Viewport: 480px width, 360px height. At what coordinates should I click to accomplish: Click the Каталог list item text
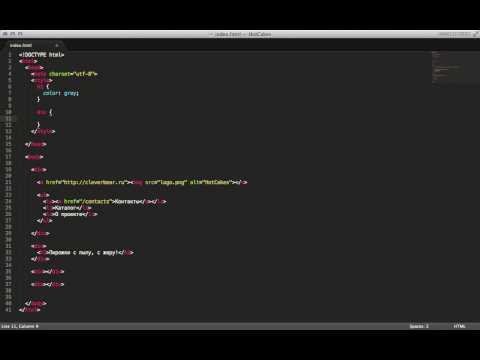tap(66, 208)
